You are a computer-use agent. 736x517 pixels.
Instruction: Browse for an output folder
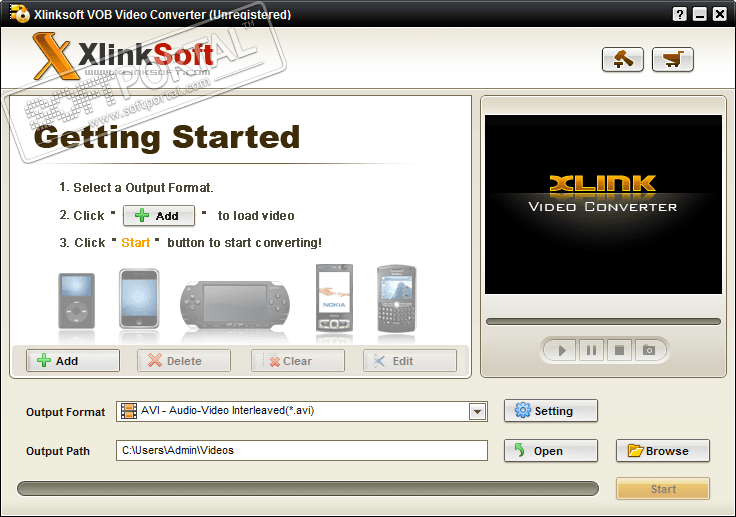tap(663, 451)
